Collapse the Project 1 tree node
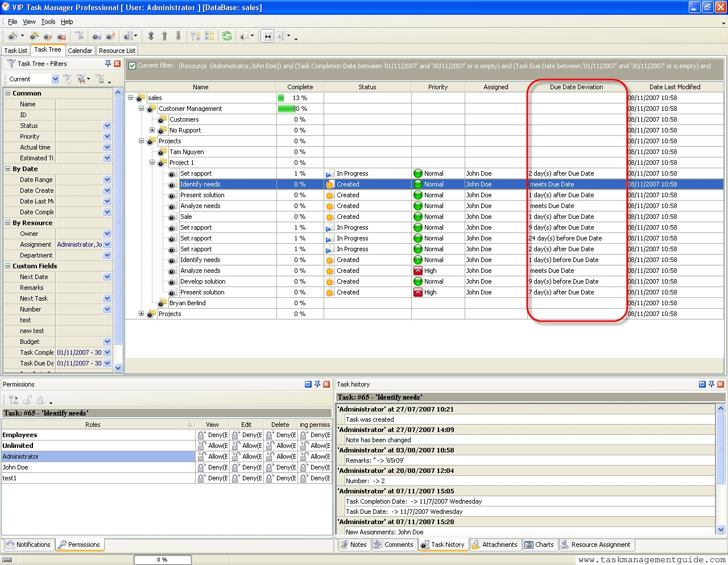 [x=152, y=163]
